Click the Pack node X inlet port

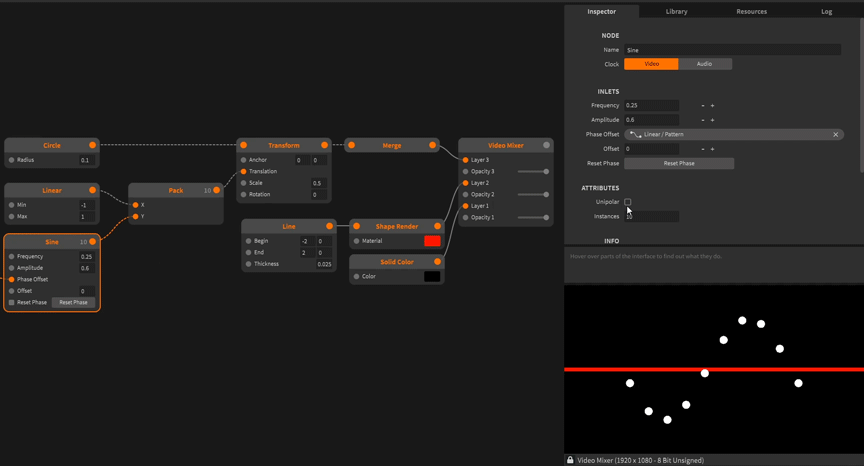coord(136,205)
